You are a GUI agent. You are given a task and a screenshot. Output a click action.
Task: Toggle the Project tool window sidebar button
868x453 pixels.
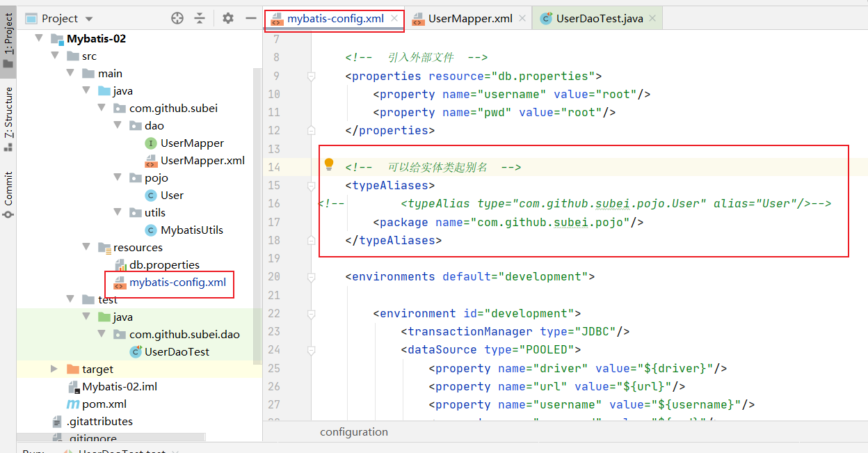pyautogui.click(x=8, y=38)
